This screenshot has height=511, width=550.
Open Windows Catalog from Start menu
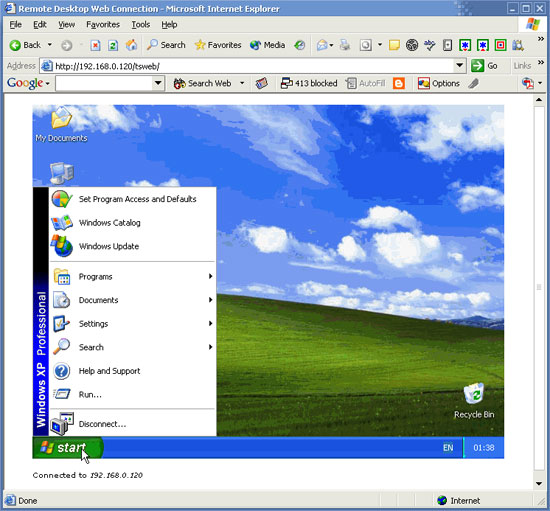point(133,223)
